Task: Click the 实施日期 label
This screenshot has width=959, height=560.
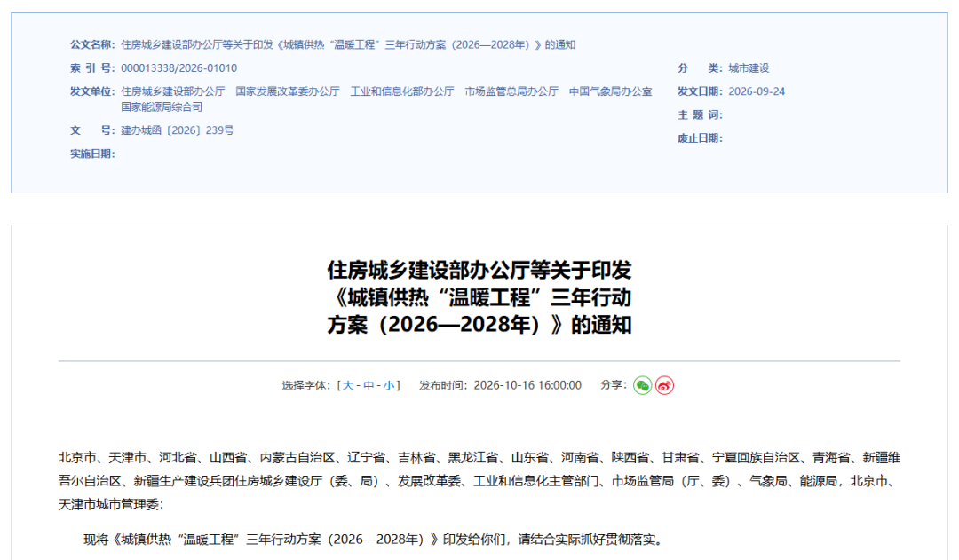Action: click(x=92, y=154)
